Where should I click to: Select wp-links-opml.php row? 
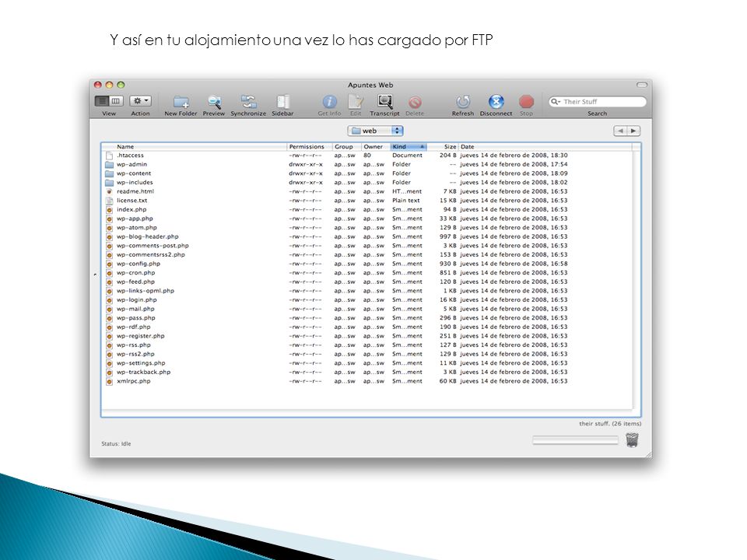click(366, 291)
